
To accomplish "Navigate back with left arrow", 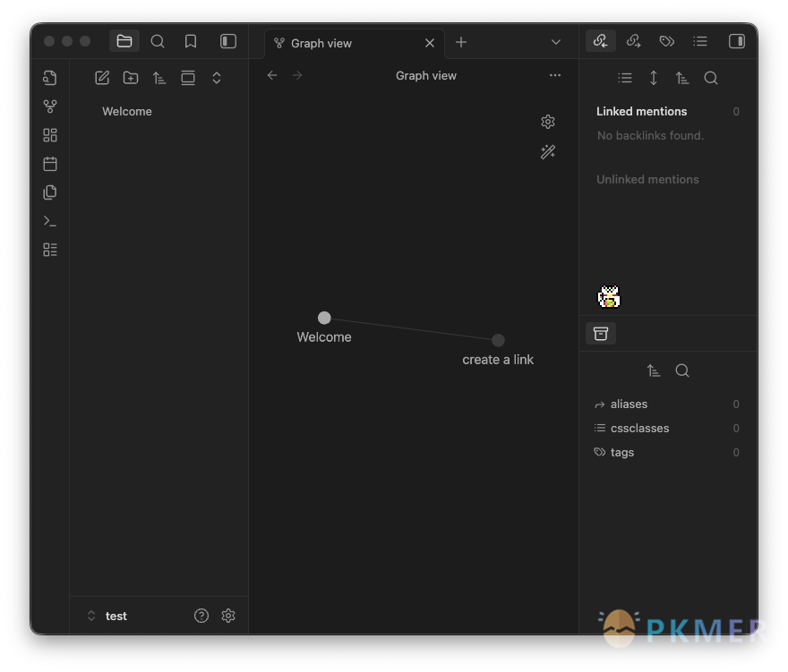I will pyautogui.click(x=272, y=75).
